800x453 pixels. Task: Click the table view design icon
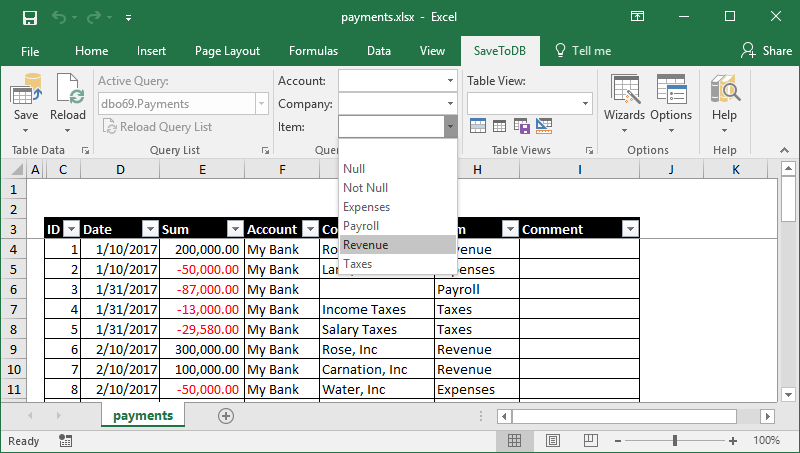click(x=544, y=125)
